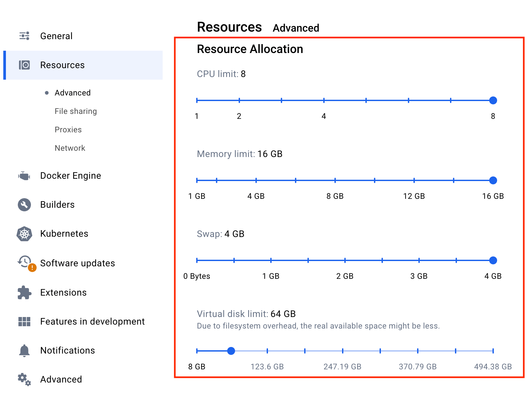Open the Docker Engine settings page
Viewport: 532px width, 397px height.
70,176
